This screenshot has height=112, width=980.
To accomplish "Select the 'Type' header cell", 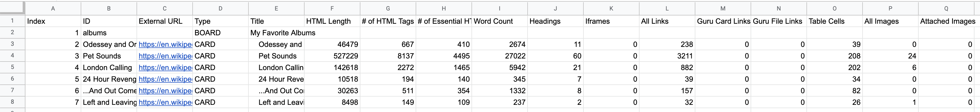I will tap(221, 21).
